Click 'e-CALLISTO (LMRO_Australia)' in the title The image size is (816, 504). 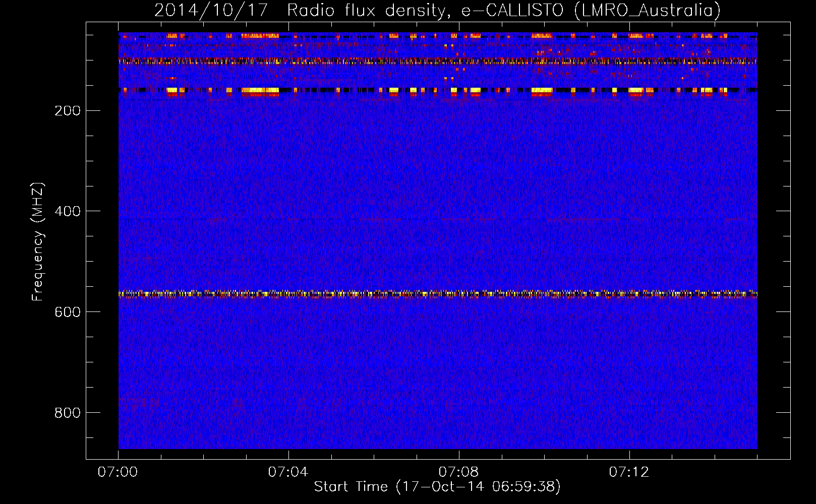point(591,10)
